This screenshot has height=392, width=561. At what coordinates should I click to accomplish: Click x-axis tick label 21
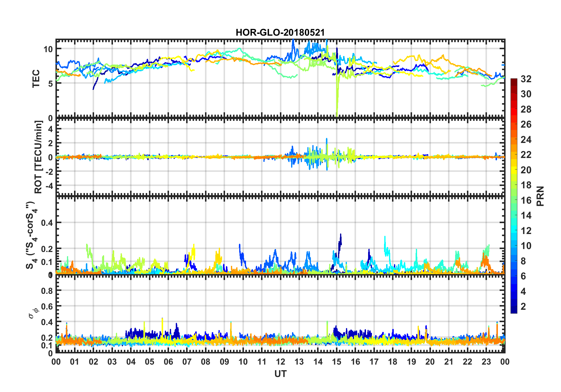(x=449, y=362)
